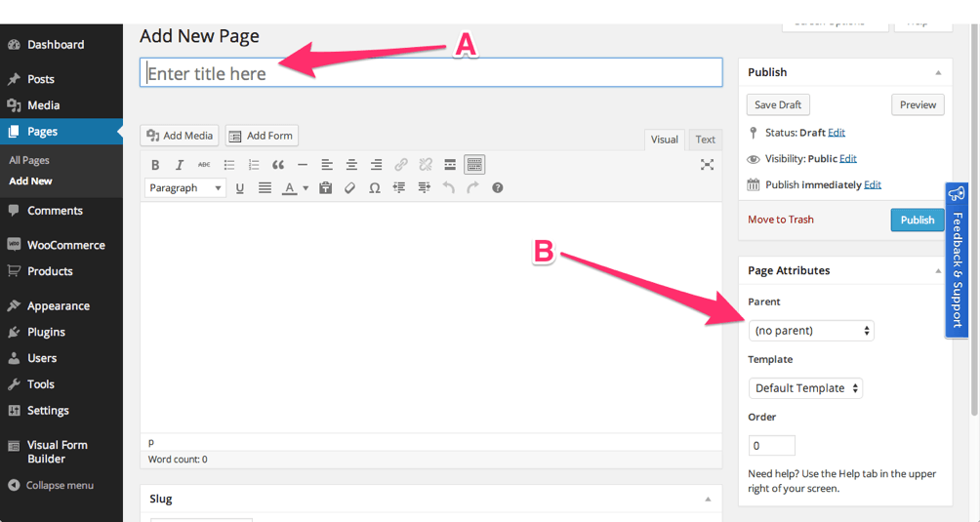980x522 pixels.
Task: Open Posts in the sidebar
Action: coord(61,79)
